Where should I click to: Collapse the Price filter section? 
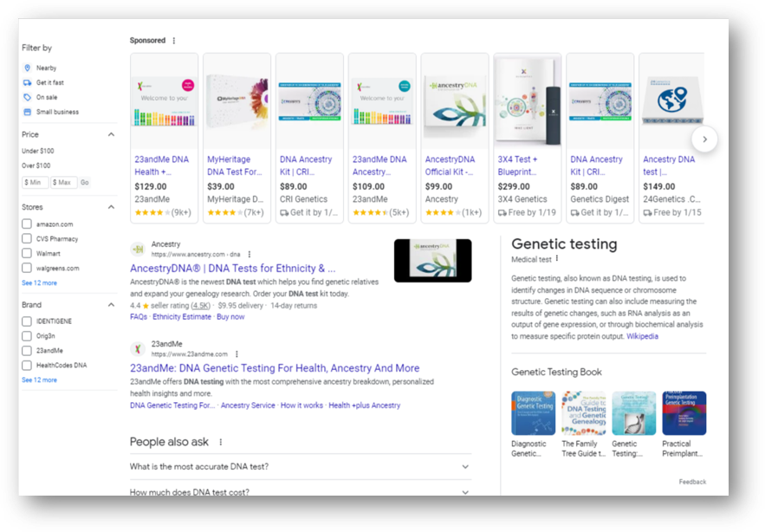[x=111, y=134]
